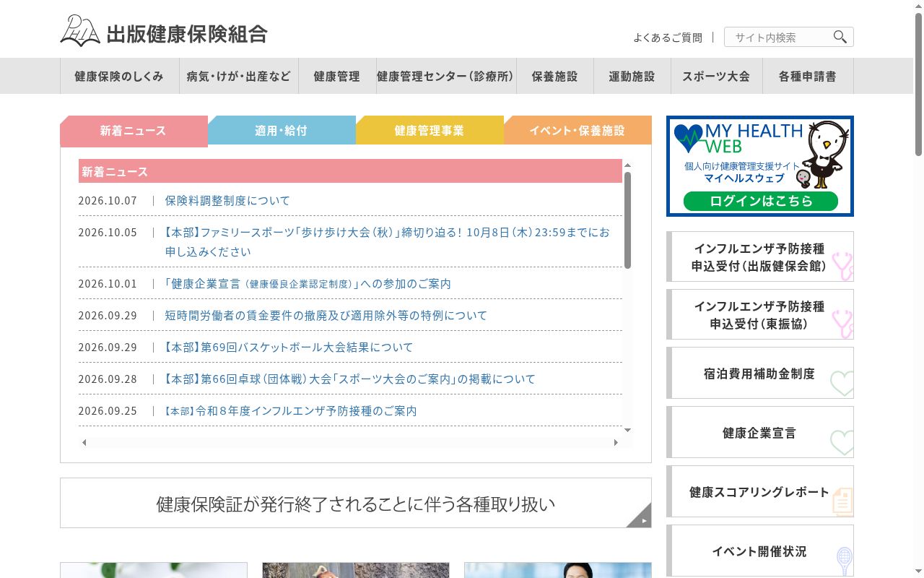
Task: Click the news list vertical scrollbar thumb
Action: click(x=627, y=220)
